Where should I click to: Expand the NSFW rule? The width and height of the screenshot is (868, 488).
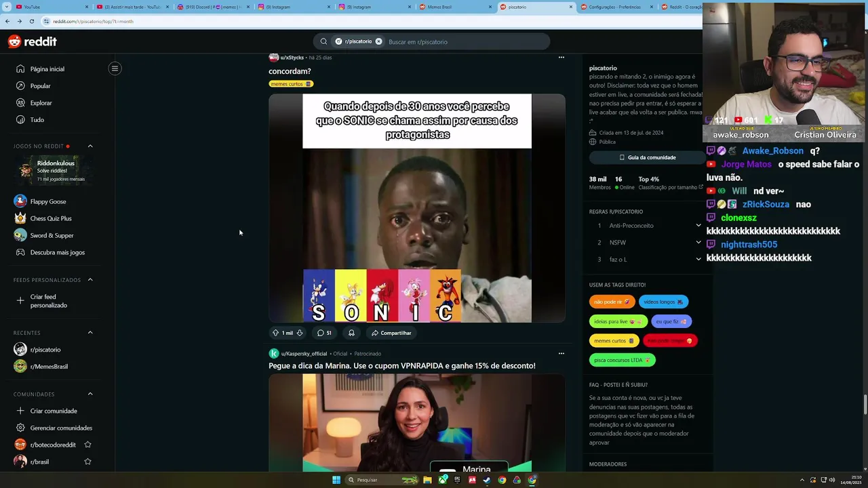pyautogui.click(x=698, y=242)
